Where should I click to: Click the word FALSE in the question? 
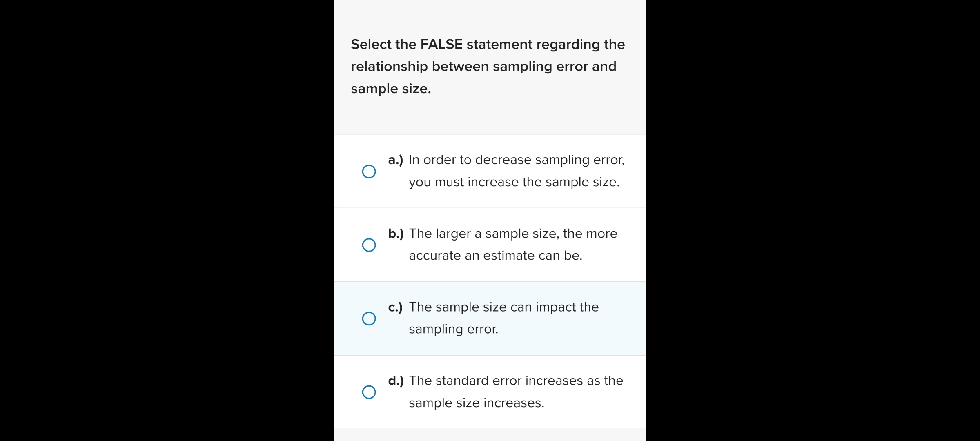441,44
